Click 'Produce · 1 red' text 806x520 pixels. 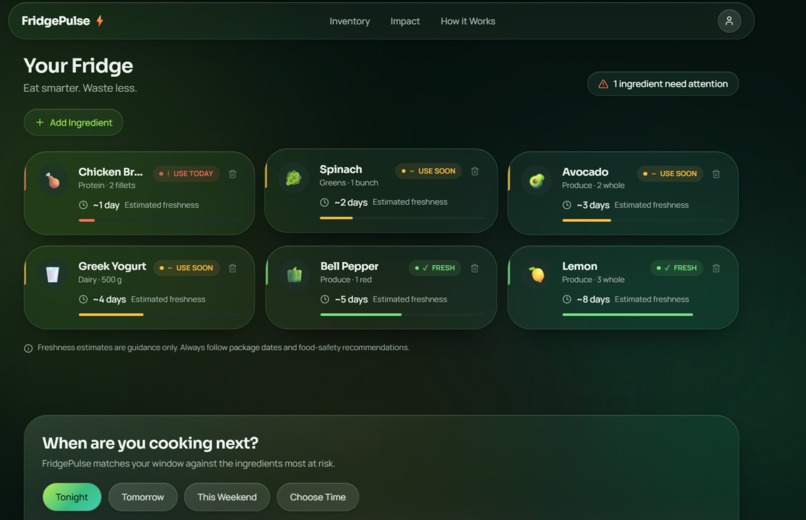coord(346,280)
